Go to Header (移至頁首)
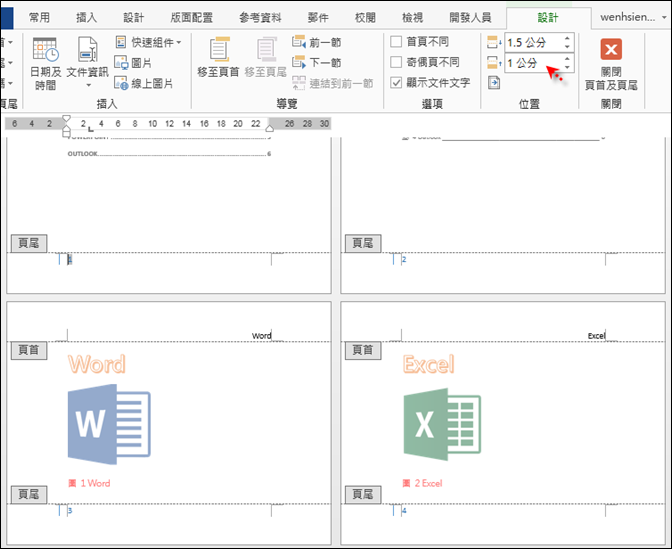 (x=218, y=57)
